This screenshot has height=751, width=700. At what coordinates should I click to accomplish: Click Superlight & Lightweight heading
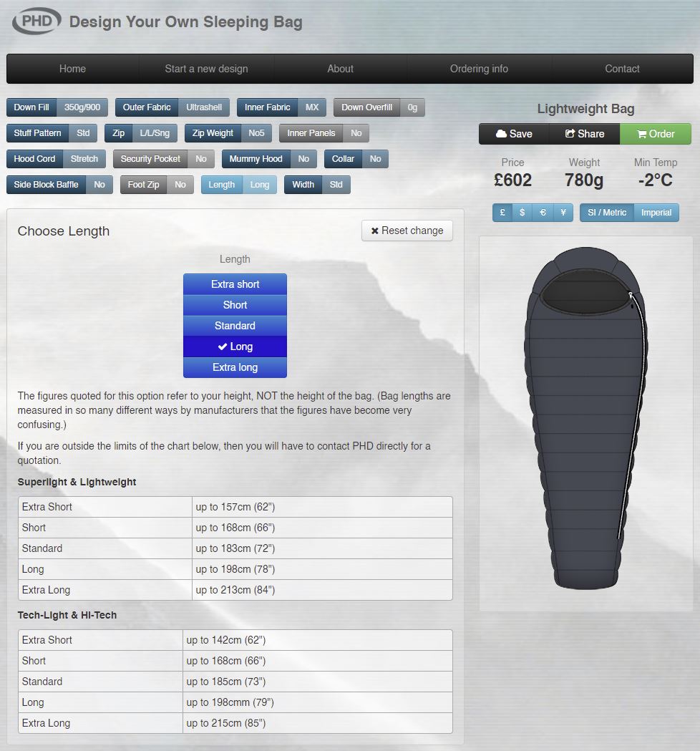(x=77, y=482)
